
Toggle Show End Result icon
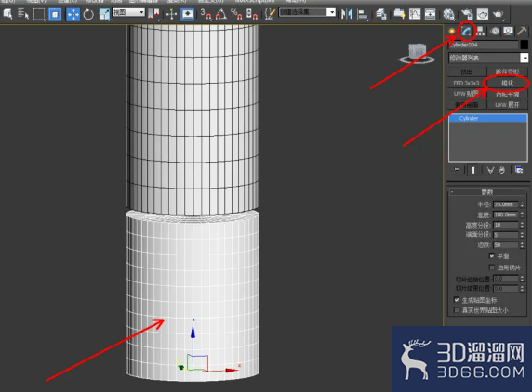click(x=473, y=170)
